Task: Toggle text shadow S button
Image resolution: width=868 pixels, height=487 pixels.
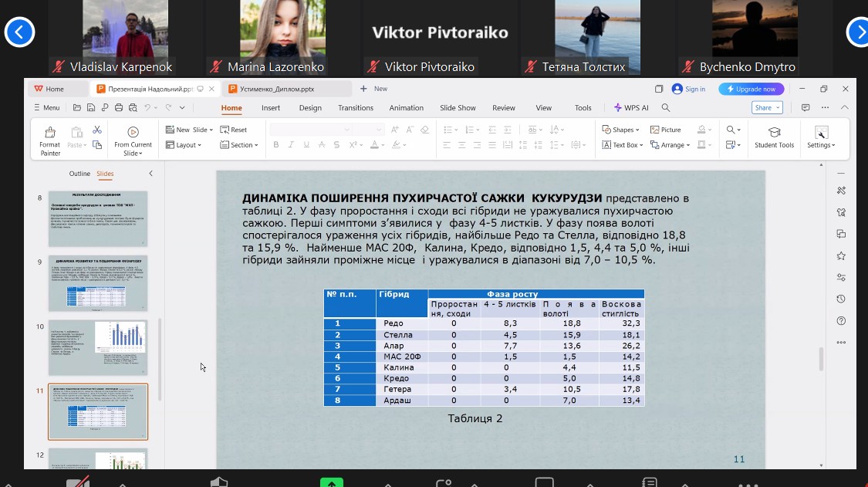Action: (336, 144)
